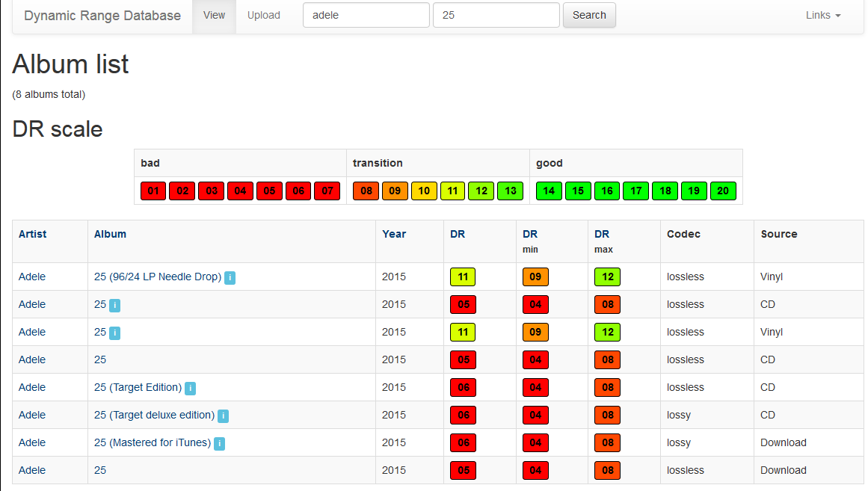Sort table by Album column

110,234
